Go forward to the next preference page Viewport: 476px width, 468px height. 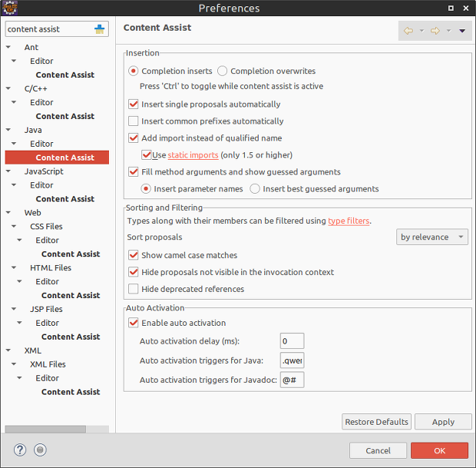[x=435, y=31]
